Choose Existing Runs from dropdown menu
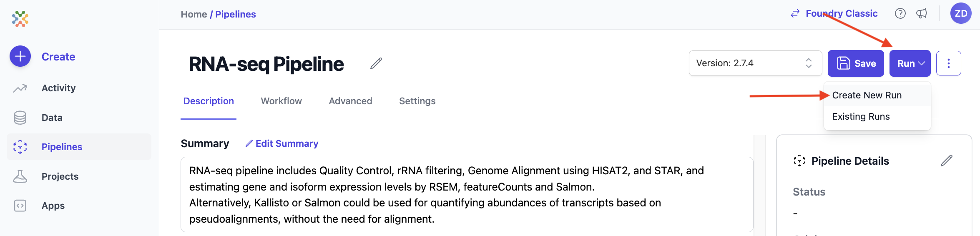The image size is (980, 236). point(861,117)
